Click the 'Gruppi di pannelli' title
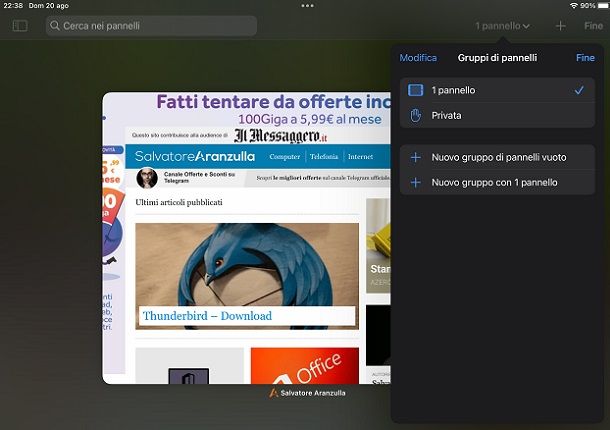Image resolution: width=610 pixels, height=430 pixels. [x=497, y=58]
